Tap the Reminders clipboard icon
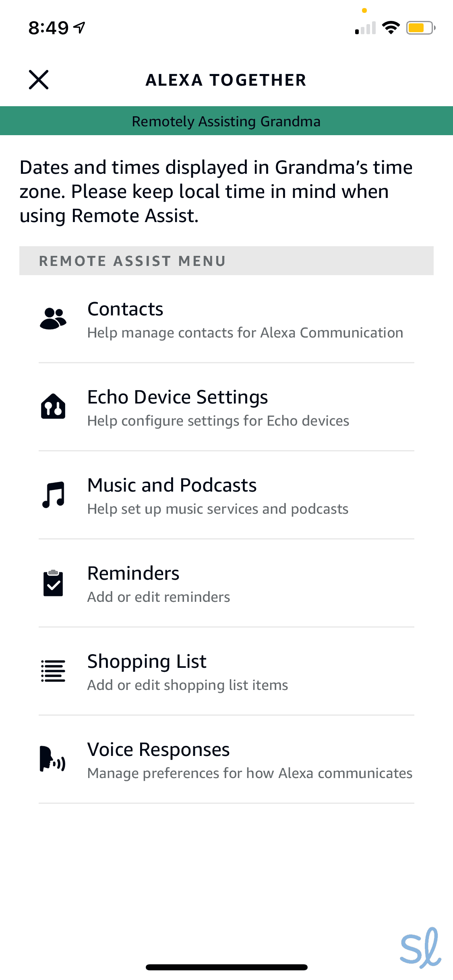Viewport: 453px width, 980px height. point(53,583)
